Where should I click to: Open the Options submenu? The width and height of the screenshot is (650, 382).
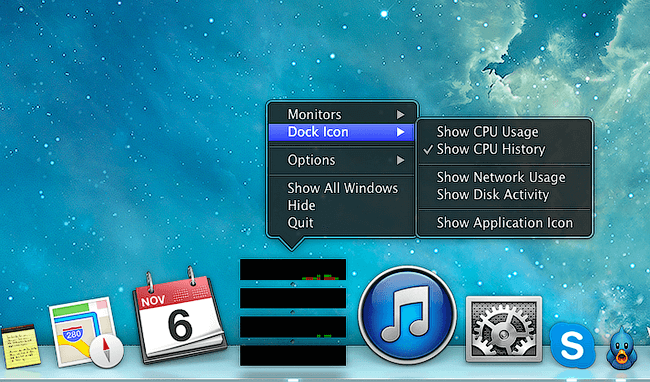[x=342, y=160]
